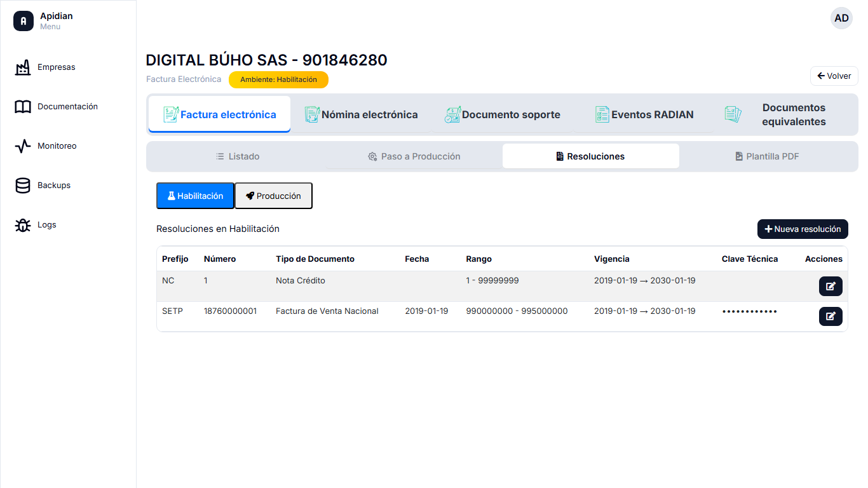Image resolution: width=868 pixels, height=488 pixels.
Task: Switch to Producción environment button
Action: coord(273,196)
